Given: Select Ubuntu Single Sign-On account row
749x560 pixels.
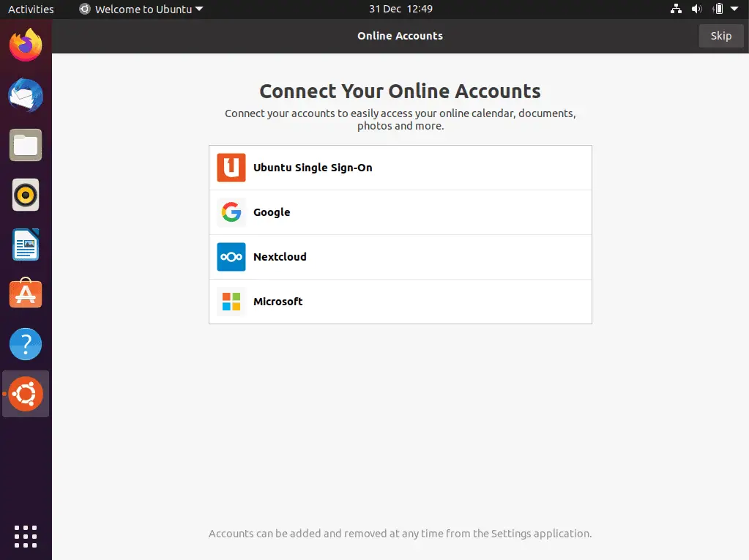Looking at the screenshot, I should click(x=400, y=168).
